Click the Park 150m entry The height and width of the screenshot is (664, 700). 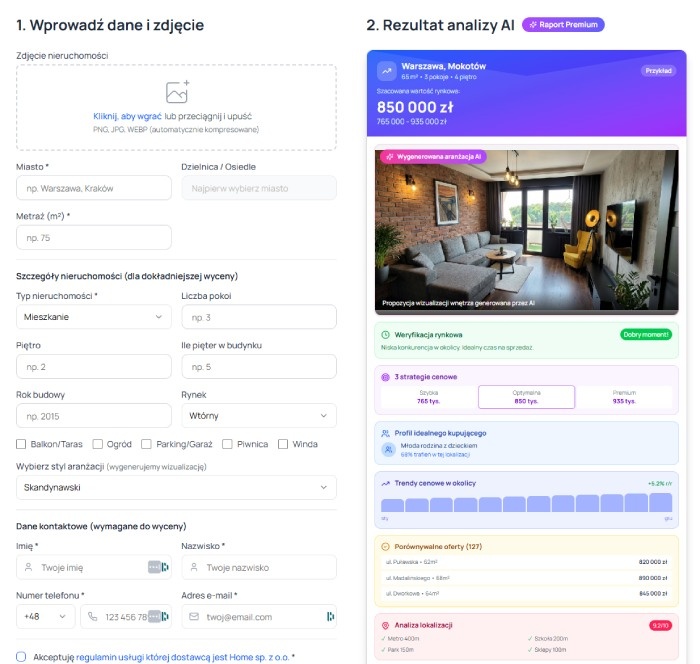pyautogui.click(x=397, y=650)
